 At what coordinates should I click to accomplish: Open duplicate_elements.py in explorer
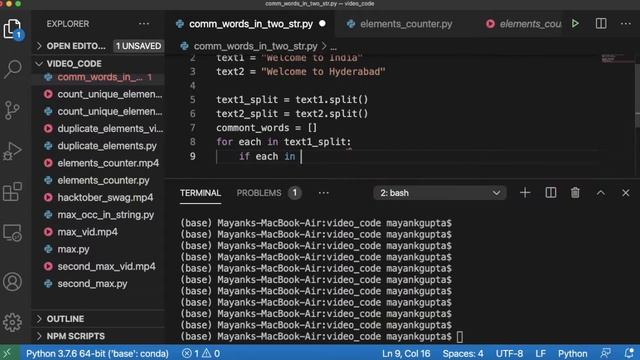[98, 145]
